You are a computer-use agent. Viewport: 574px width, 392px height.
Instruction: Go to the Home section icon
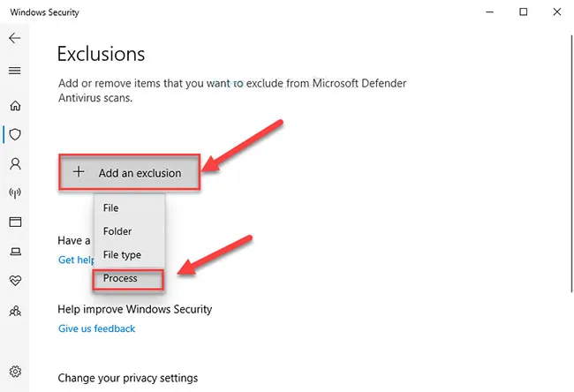coord(14,106)
